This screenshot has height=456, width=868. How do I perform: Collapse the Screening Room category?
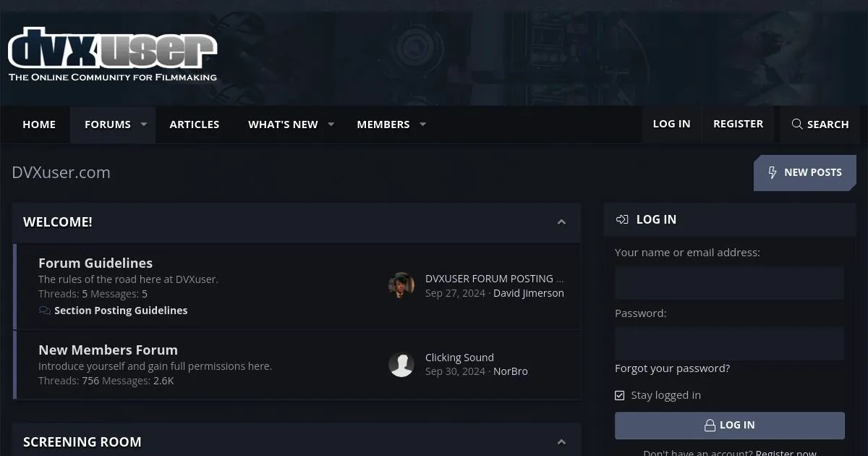[x=561, y=442]
